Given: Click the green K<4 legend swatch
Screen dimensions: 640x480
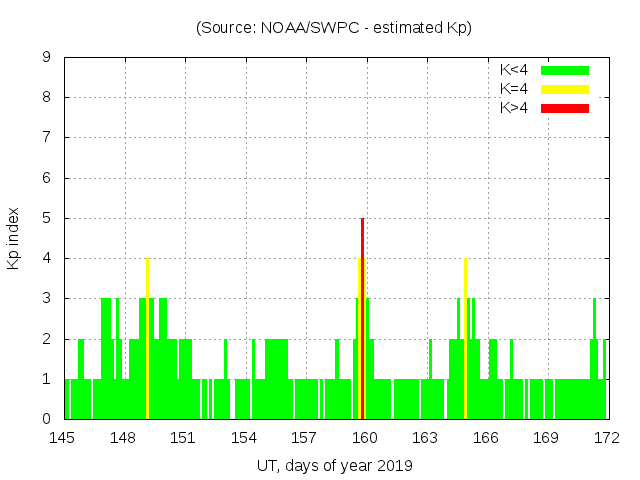Looking at the screenshot, I should [x=565, y=70].
